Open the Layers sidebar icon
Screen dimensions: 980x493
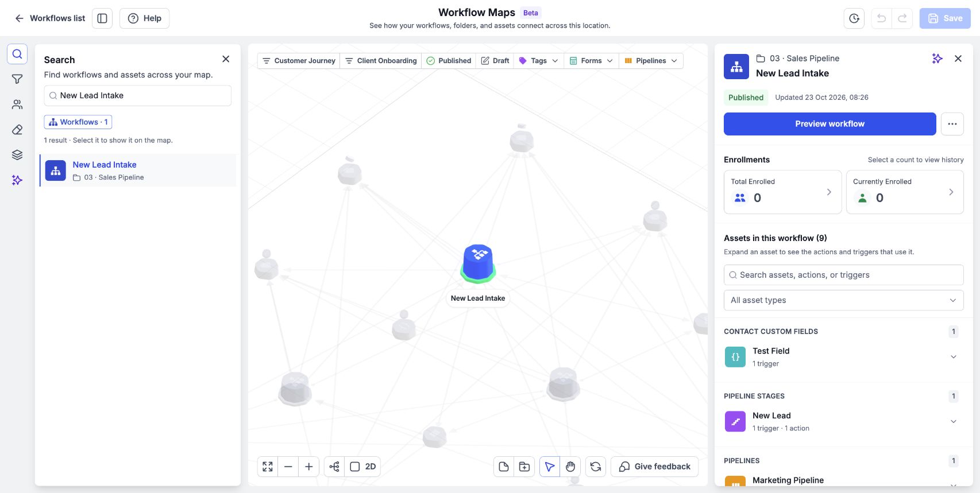click(17, 155)
